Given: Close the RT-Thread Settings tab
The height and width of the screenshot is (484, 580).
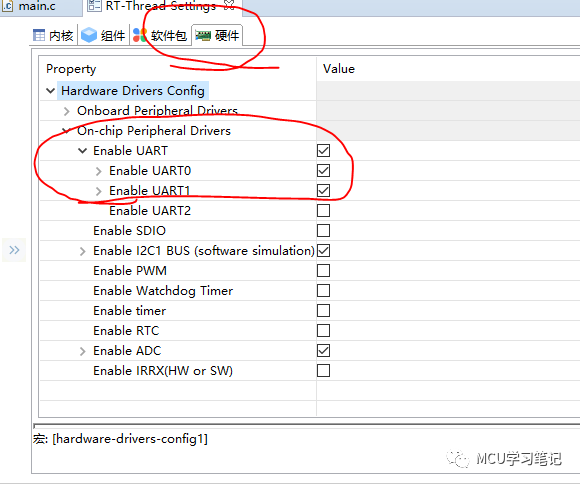Looking at the screenshot, I should tap(229, 5).
